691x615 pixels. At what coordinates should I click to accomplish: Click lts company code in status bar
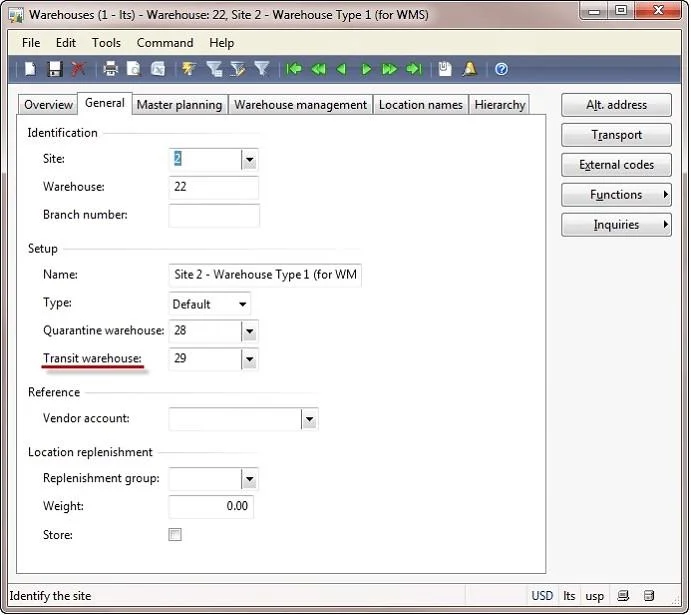point(569,596)
